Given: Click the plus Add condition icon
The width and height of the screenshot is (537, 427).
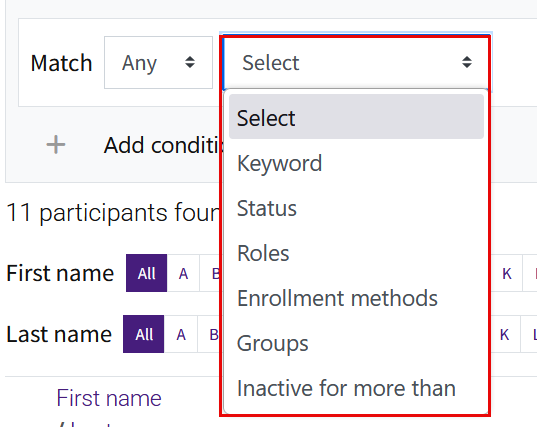Looking at the screenshot, I should tap(56, 145).
